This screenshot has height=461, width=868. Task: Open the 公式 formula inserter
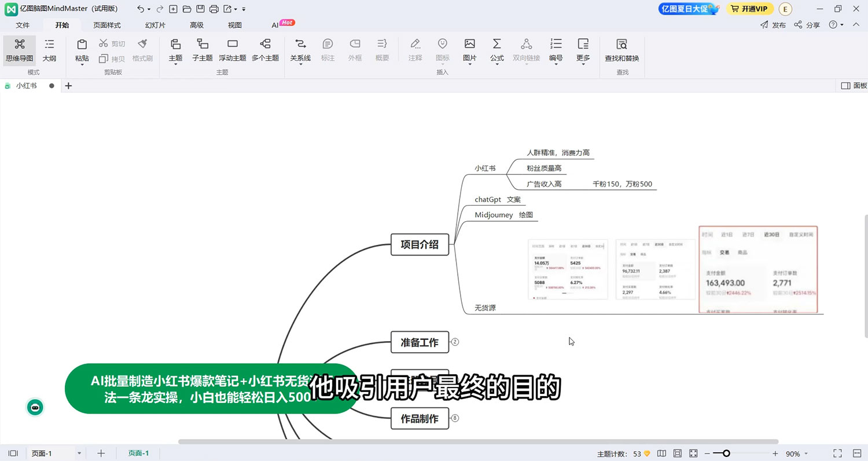coord(496,49)
